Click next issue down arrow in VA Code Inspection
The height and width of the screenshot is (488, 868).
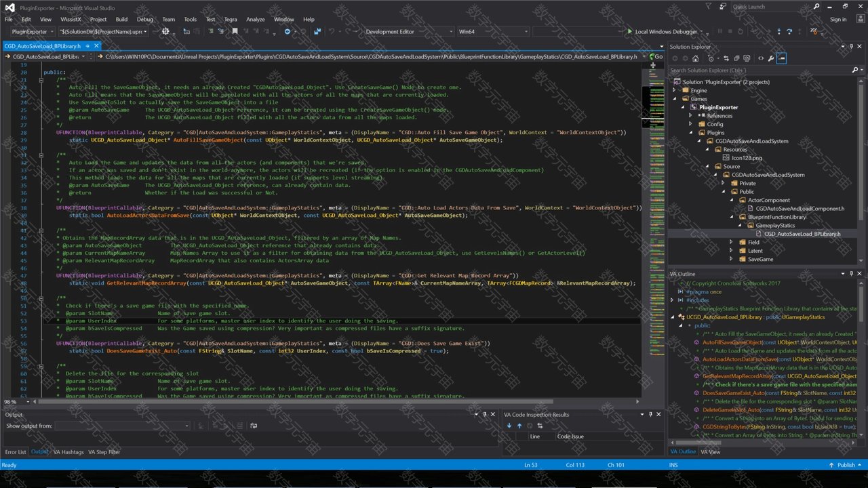(509, 426)
